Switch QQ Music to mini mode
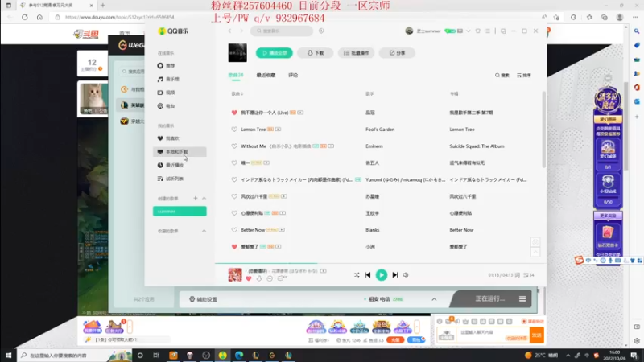This screenshot has height=362, width=644. point(503,31)
